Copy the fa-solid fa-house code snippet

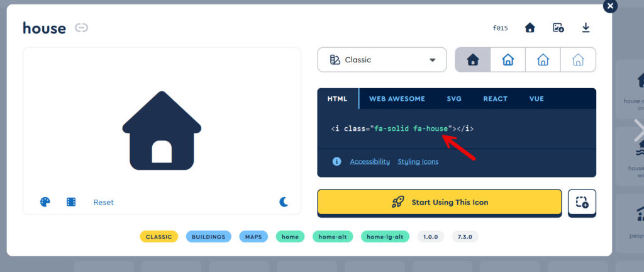[x=402, y=128]
